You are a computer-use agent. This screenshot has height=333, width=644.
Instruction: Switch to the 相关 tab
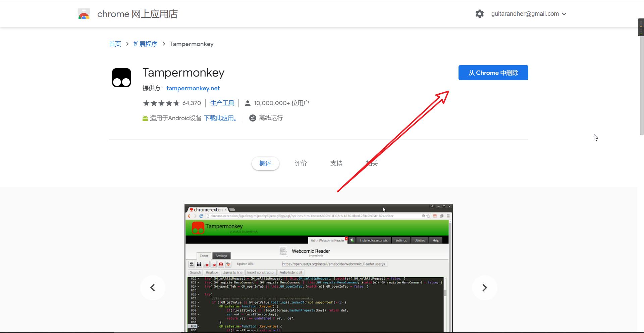click(372, 163)
